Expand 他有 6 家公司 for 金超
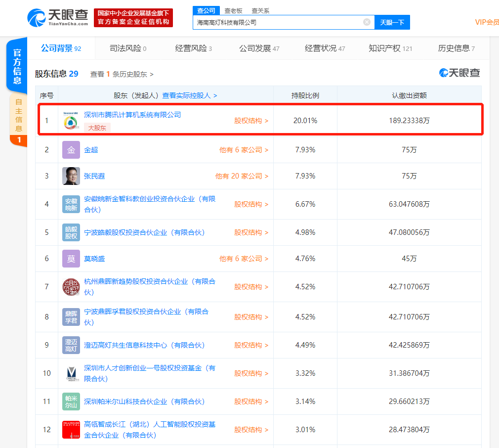 tap(244, 150)
